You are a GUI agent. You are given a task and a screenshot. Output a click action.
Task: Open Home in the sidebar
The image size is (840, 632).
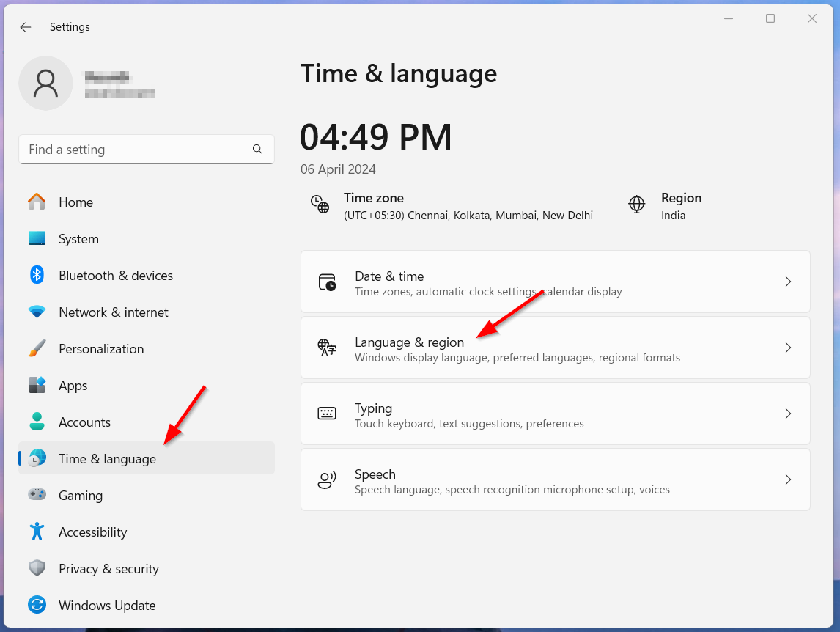(147, 202)
